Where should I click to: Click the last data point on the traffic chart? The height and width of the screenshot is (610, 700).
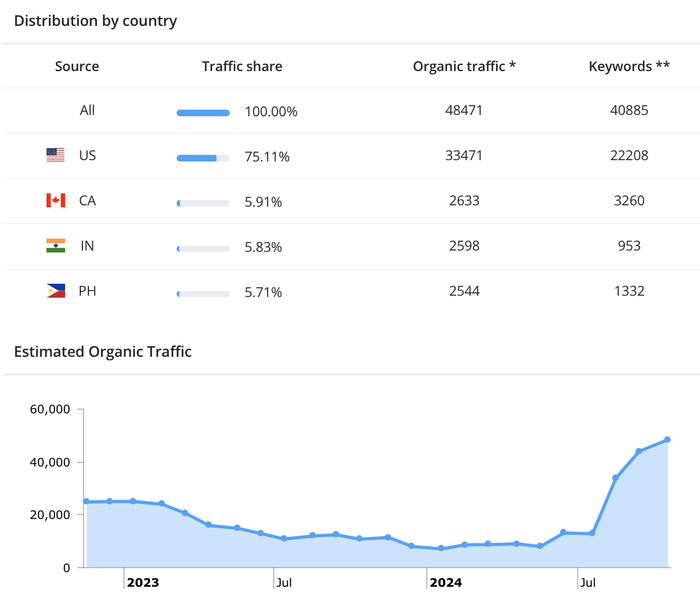coord(667,440)
